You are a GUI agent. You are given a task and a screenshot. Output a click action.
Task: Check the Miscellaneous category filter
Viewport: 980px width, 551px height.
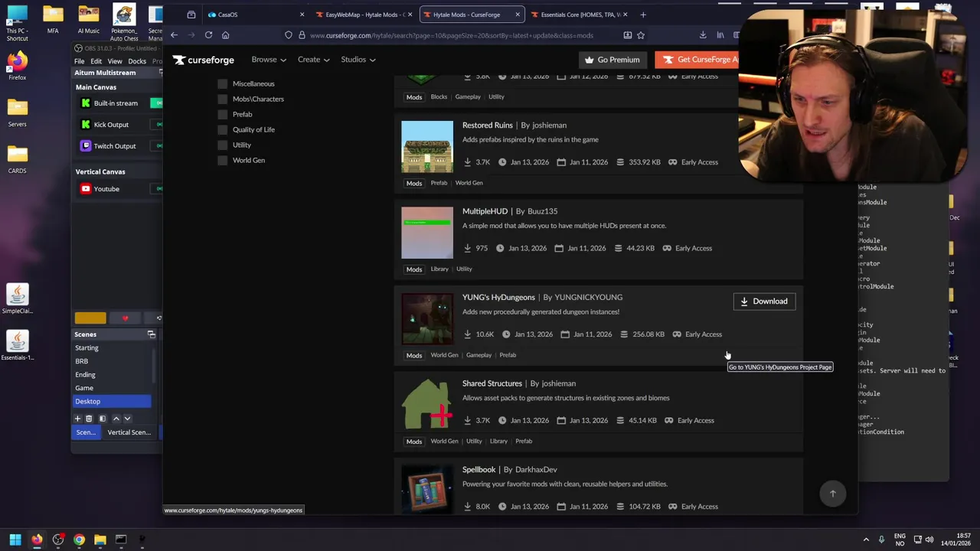223,83
